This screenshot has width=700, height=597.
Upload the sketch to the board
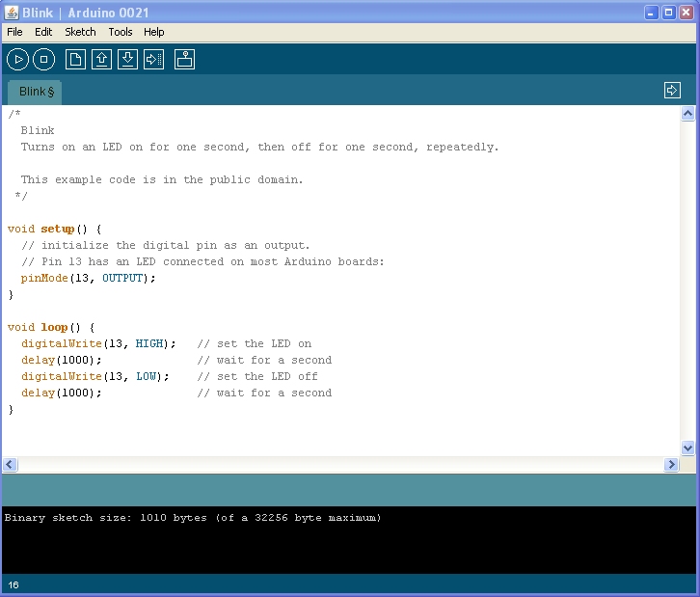[153, 60]
